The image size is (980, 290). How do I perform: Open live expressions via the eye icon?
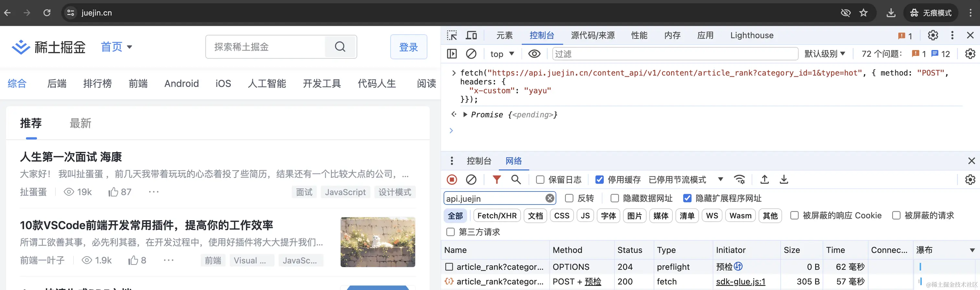point(534,54)
